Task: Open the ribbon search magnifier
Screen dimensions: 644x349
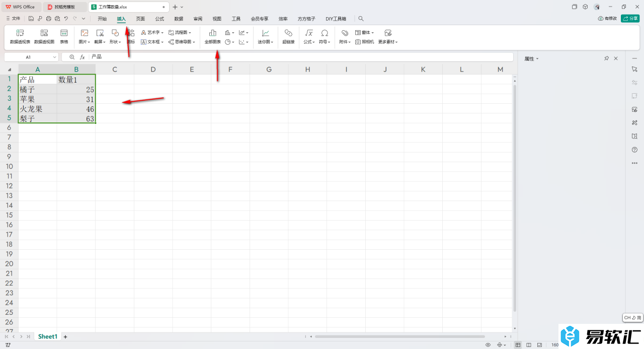Action: [361, 19]
